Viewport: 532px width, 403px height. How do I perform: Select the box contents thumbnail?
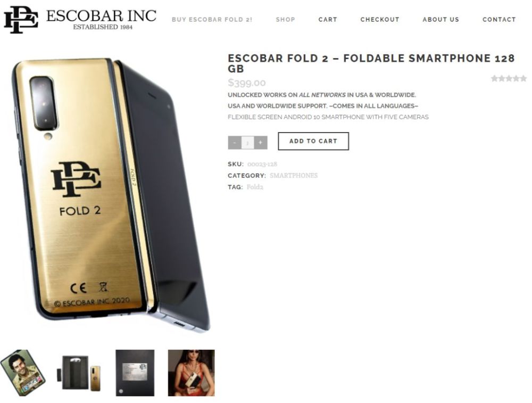point(81,373)
